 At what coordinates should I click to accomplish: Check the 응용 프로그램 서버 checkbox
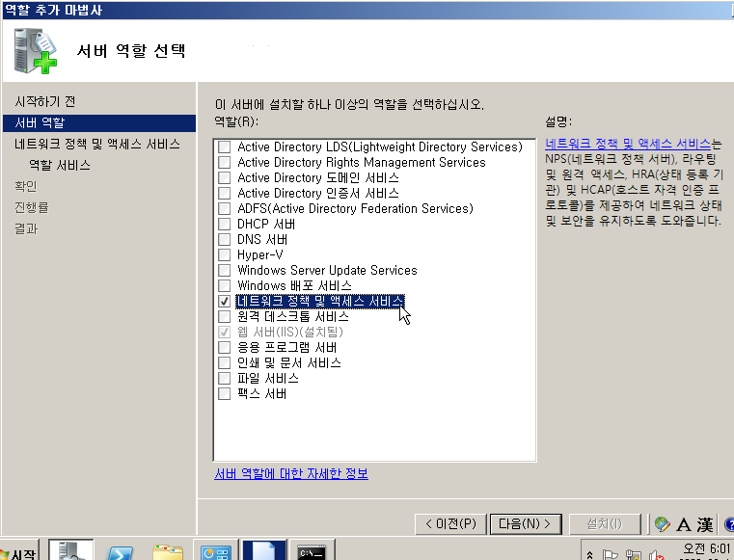pyautogui.click(x=224, y=348)
